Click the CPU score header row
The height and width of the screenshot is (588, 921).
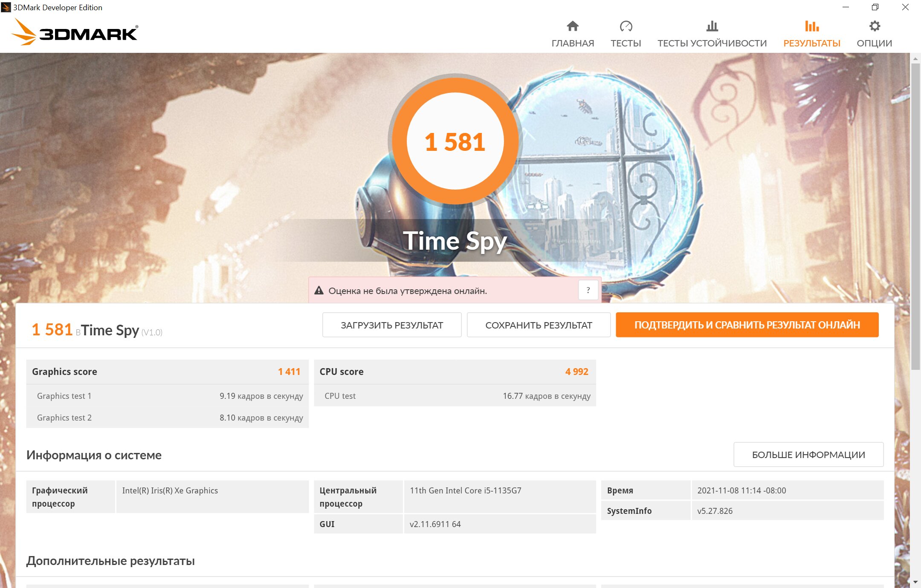pyautogui.click(x=455, y=372)
